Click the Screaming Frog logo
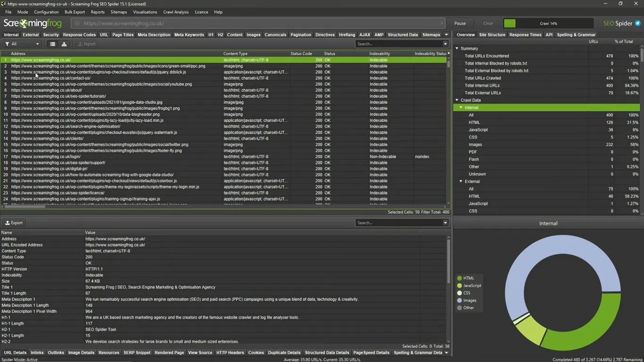 coord(33,23)
